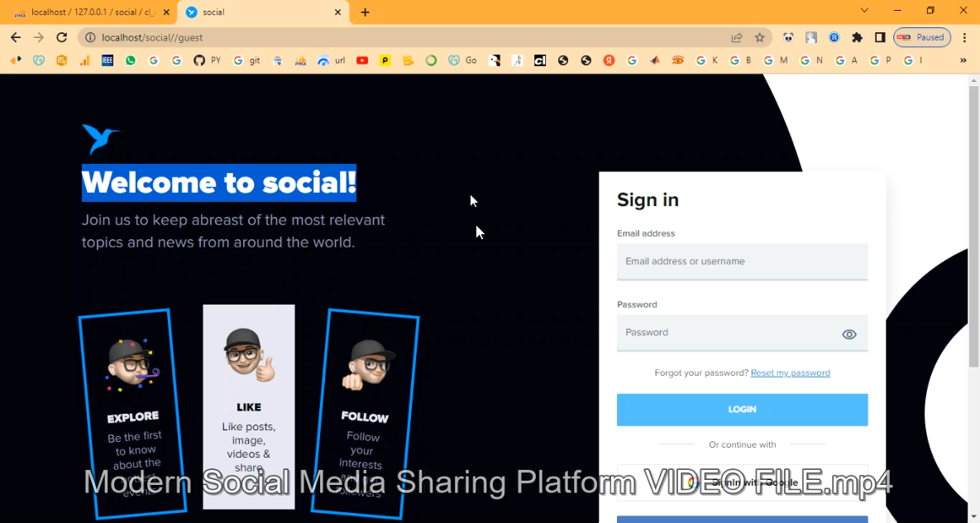Open the orange eye bookmark
The image size is (980, 523).
(x=677, y=60)
